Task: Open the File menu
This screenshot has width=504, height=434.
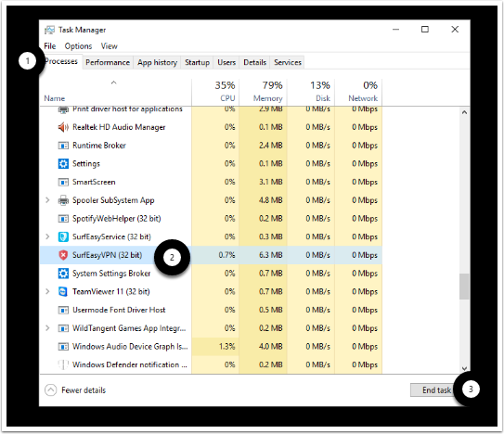Action: pos(50,46)
